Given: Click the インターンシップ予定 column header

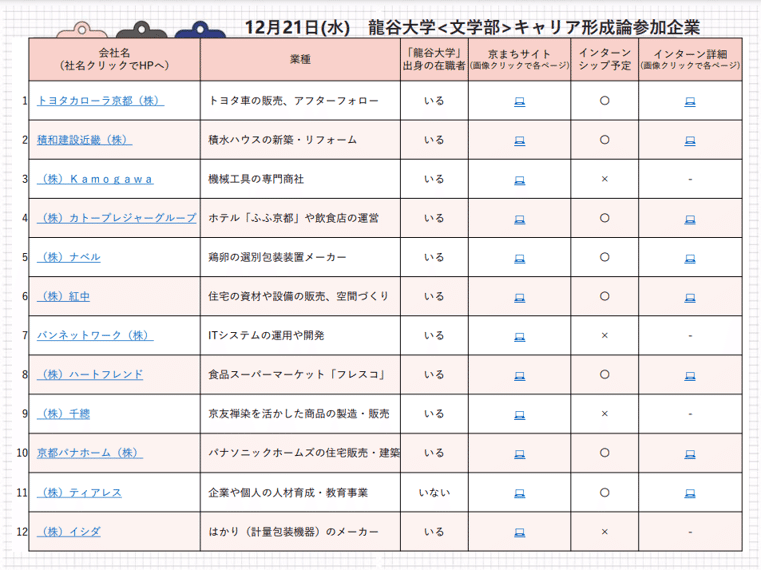Looking at the screenshot, I should tap(605, 59).
